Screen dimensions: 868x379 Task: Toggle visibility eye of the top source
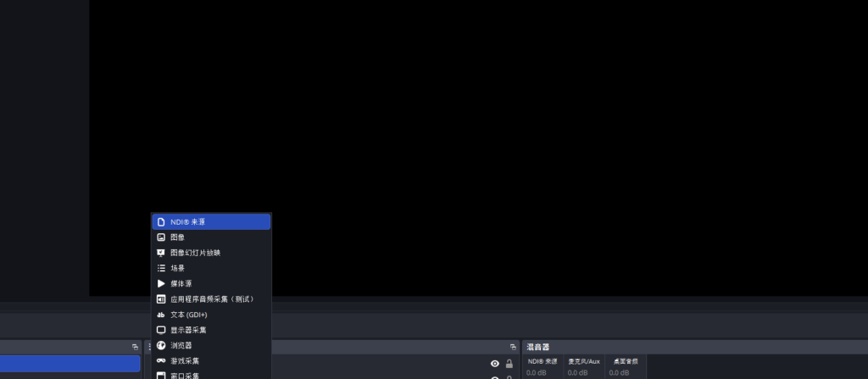point(495,364)
